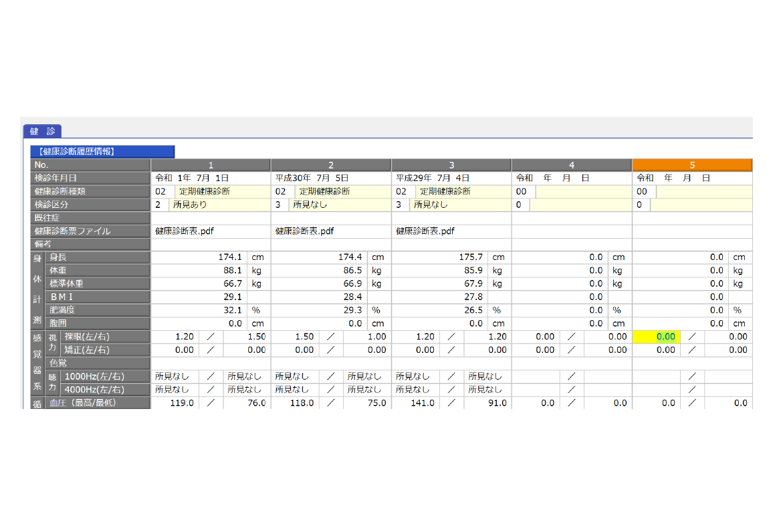Click the 裸眼(左/右) row label

(105, 337)
